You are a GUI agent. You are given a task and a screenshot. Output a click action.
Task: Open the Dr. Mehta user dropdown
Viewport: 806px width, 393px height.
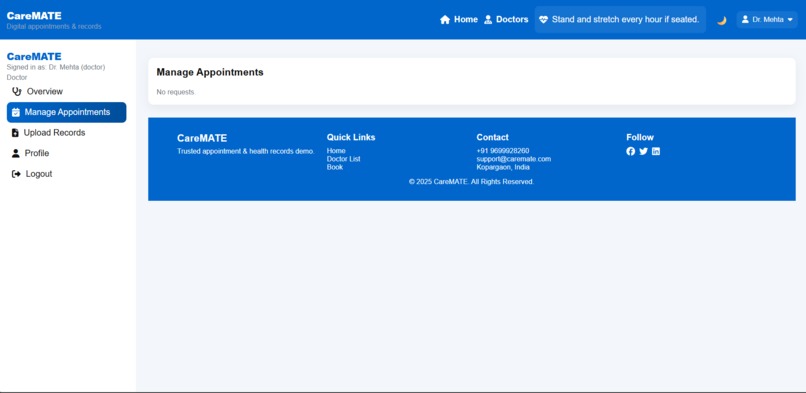(x=766, y=20)
